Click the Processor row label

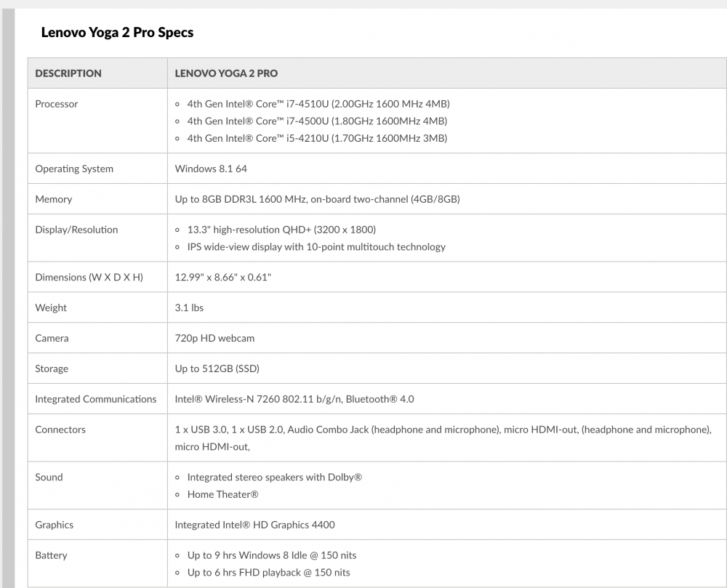(x=57, y=104)
